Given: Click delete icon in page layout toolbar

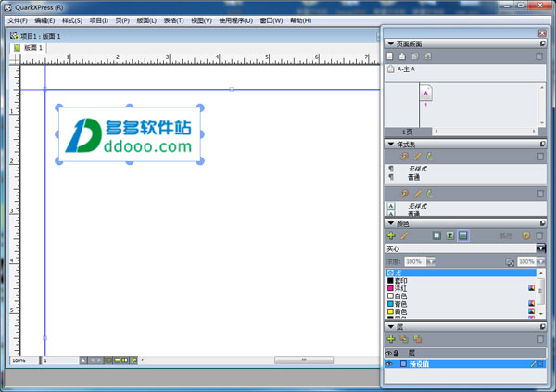Looking at the screenshot, I should coord(539,57).
